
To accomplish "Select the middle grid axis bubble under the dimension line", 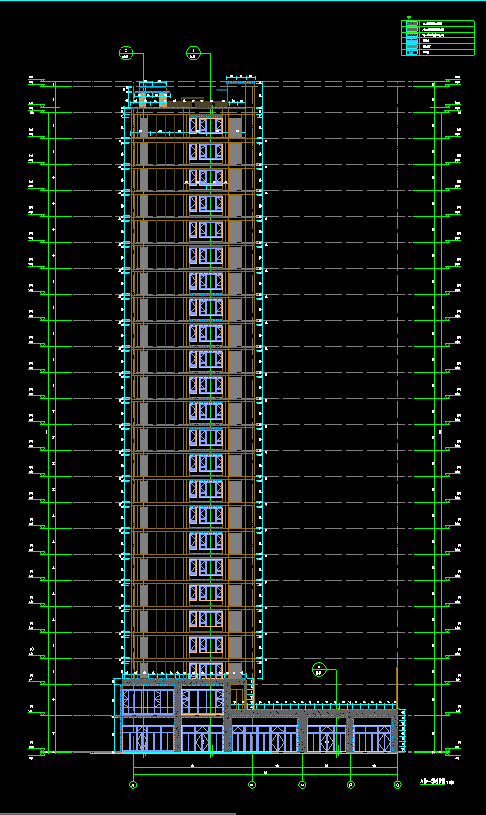I will coord(302,785).
